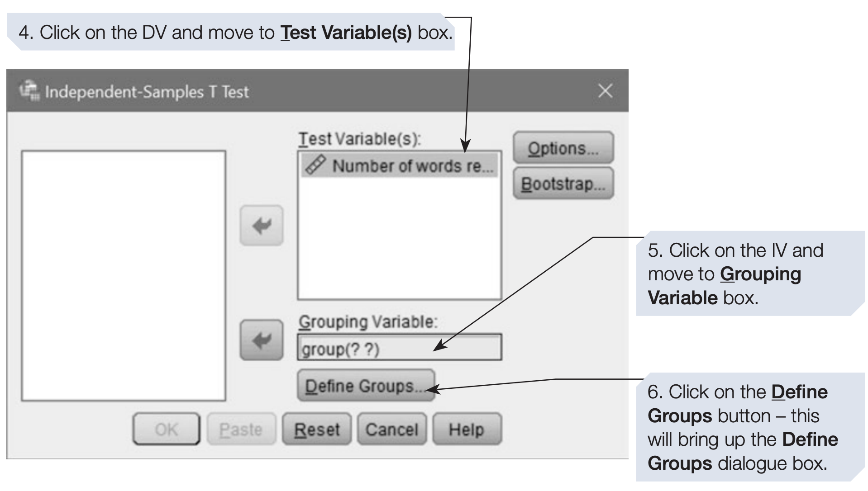Click the SPSS icon in the title bar

pyautogui.click(x=29, y=90)
